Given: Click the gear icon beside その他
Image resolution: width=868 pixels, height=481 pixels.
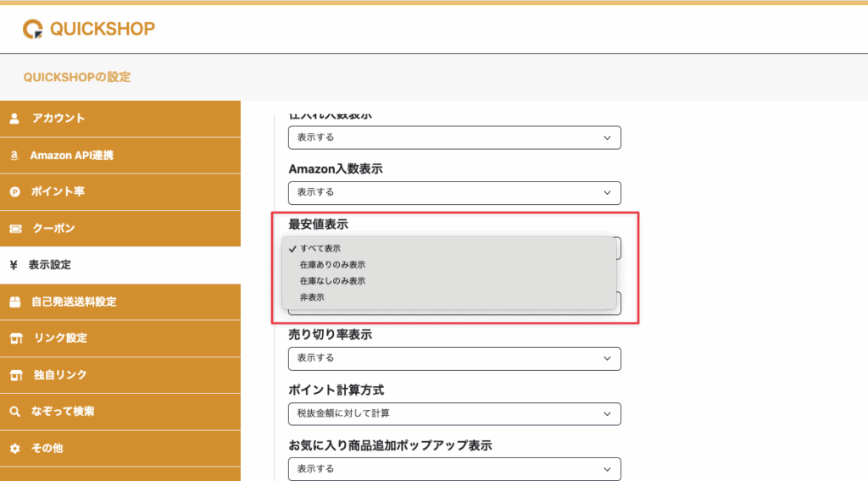Looking at the screenshot, I should tap(14, 448).
